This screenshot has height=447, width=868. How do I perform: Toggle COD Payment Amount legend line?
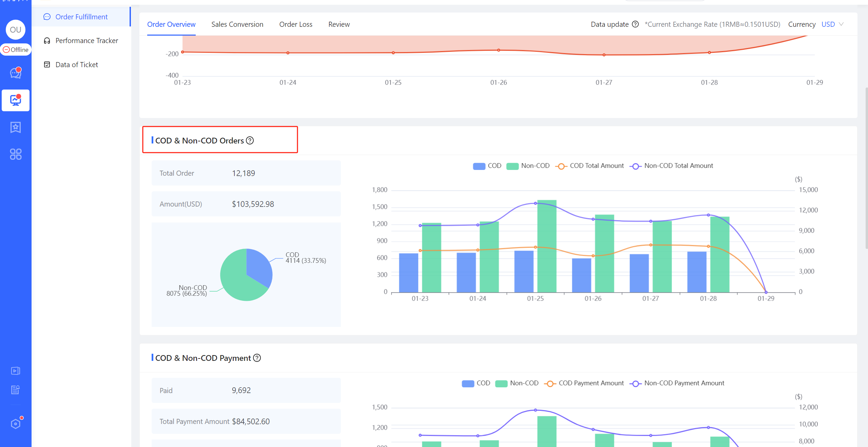(x=584, y=383)
